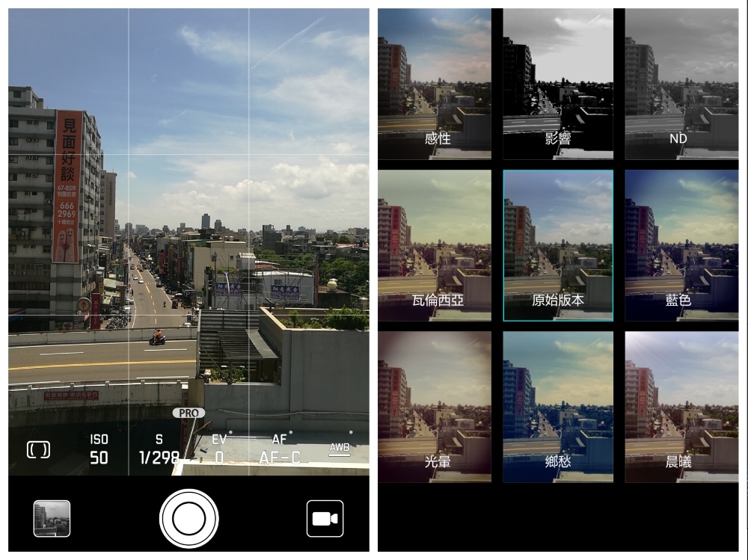Screen dimensions: 748x560
Task: Choose the 瓦倫西亞 filter
Action: point(435,245)
